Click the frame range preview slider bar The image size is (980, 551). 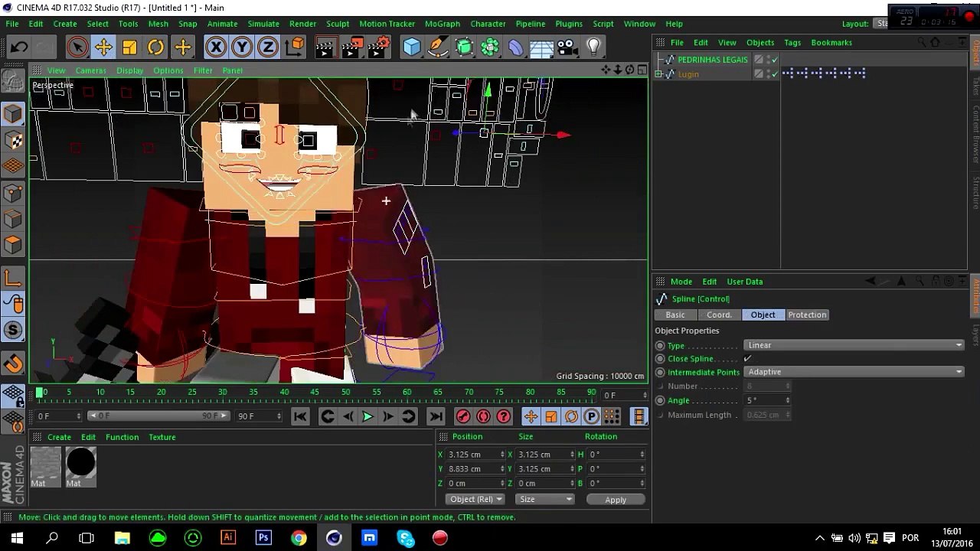pyautogui.click(x=158, y=416)
